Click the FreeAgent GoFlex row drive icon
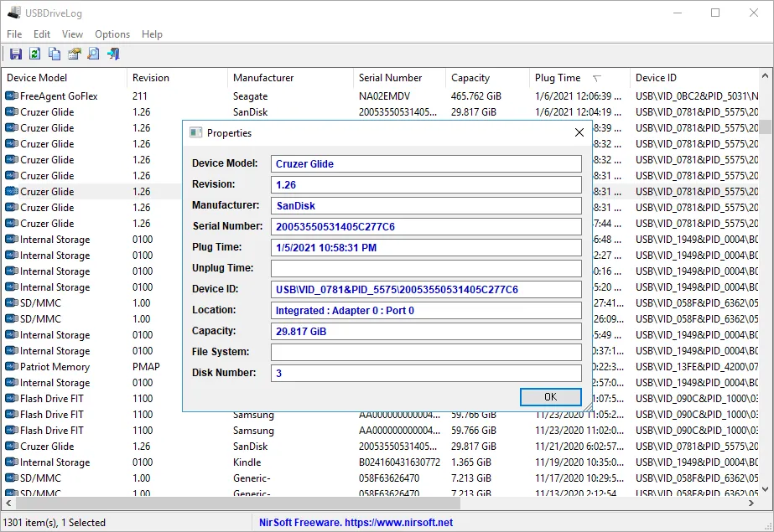Viewport: 774px width, 532px height. click(12, 96)
